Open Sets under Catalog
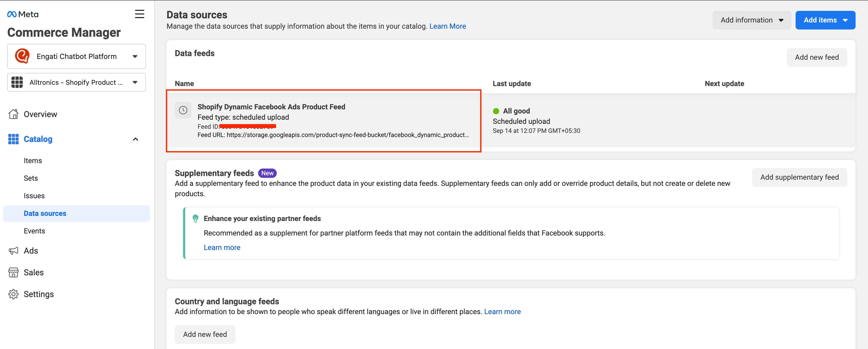This screenshot has width=868, height=349. click(31, 178)
